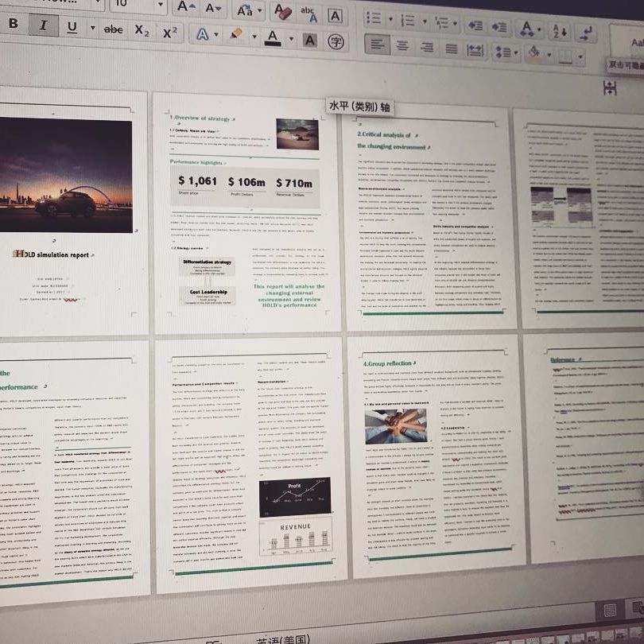Click Text Effects outlined A icon
Screen dimensions: 644x644
tap(202, 34)
